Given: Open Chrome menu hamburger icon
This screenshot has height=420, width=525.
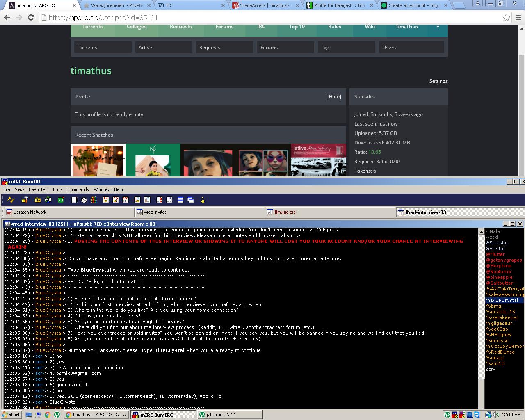Looking at the screenshot, I should 518,17.
